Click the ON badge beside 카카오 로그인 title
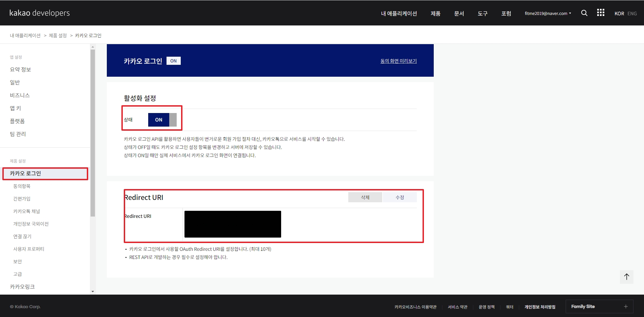Viewport: 644px width, 317px height. pos(173,61)
